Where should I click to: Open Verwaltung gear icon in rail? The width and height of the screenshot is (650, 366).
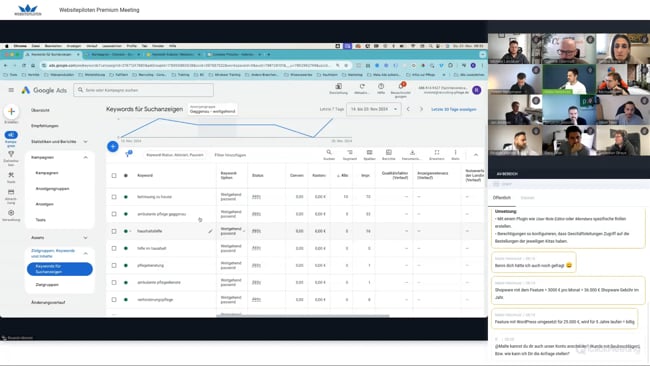point(11,213)
